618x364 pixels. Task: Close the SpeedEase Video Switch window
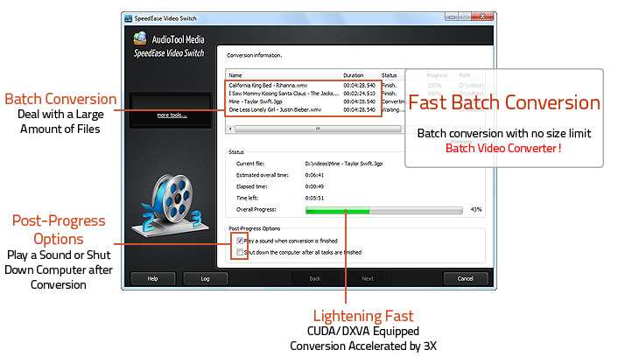[482, 17]
